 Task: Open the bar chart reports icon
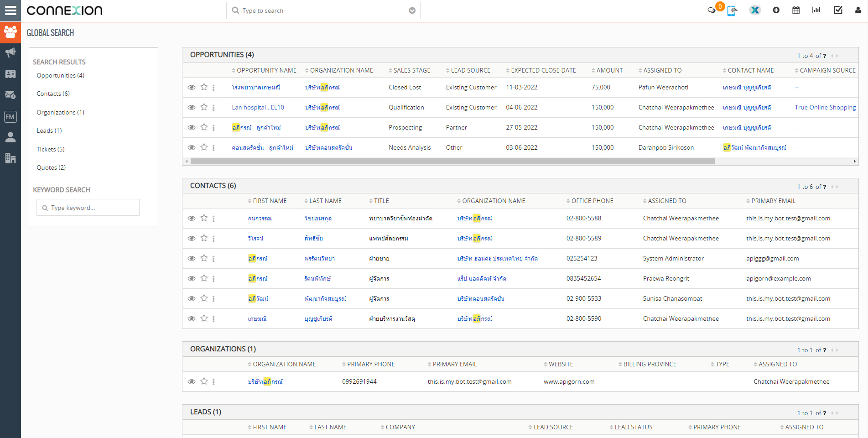point(816,10)
